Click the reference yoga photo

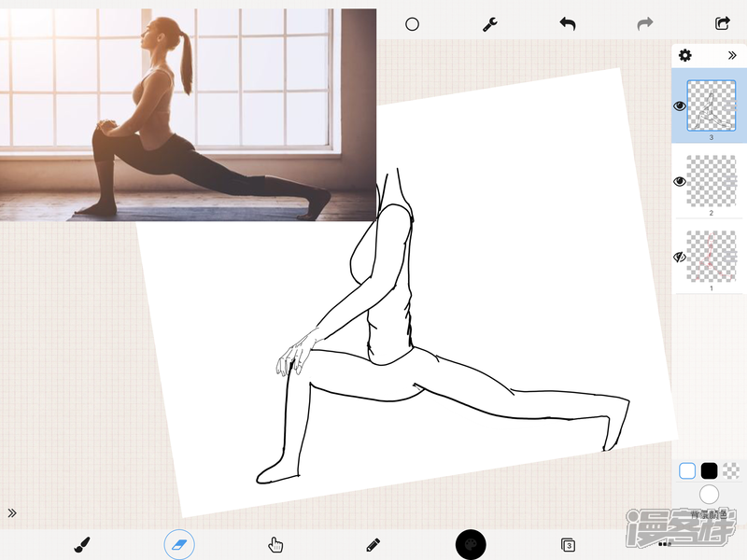[x=187, y=114]
